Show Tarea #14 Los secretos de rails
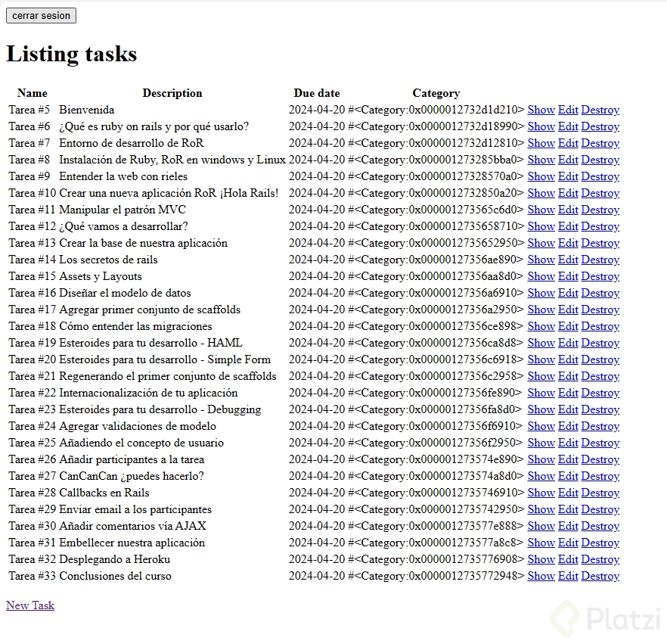Viewport: 667px width, 644px height. [x=541, y=260]
